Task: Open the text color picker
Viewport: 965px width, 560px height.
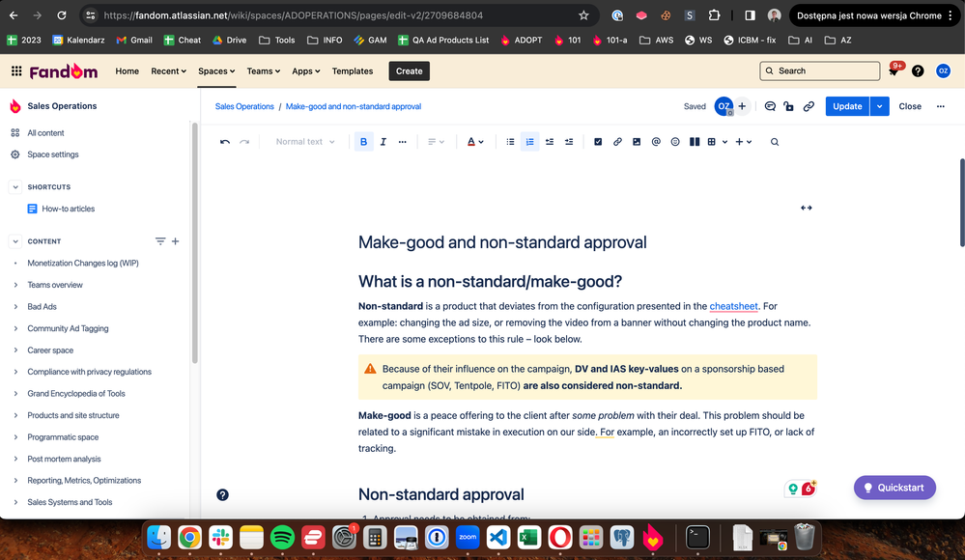Action: tap(474, 142)
